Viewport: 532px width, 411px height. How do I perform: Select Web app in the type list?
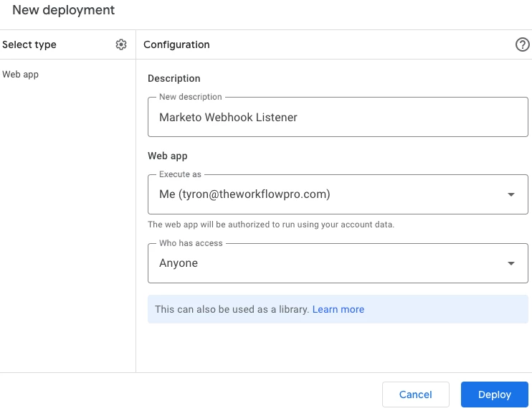pos(21,74)
